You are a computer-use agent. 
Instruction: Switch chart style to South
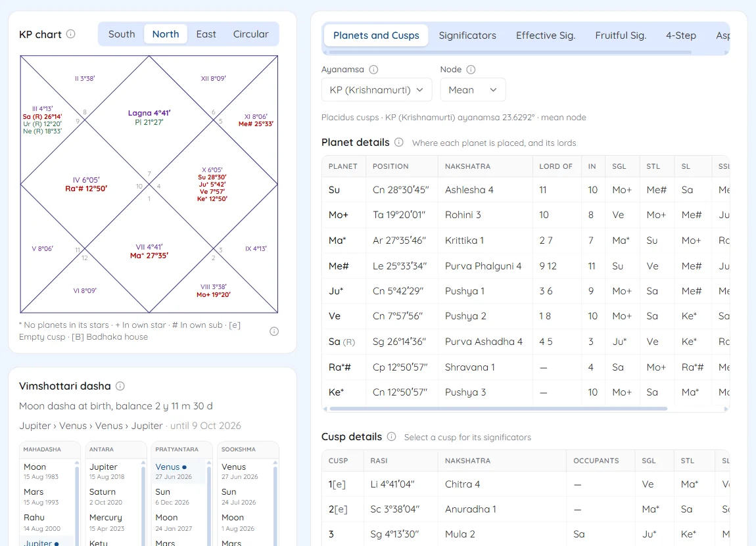(x=122, y=34)
